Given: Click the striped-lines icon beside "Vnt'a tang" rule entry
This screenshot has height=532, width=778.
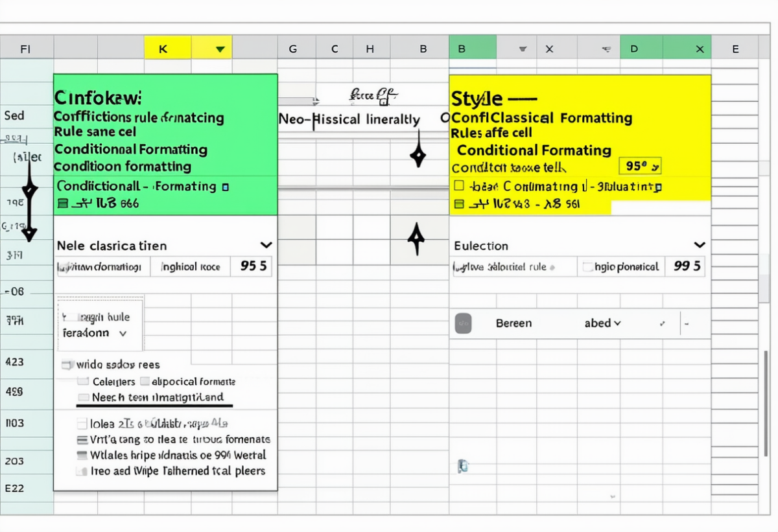Looking at the screenshot, I should [82, 441].
